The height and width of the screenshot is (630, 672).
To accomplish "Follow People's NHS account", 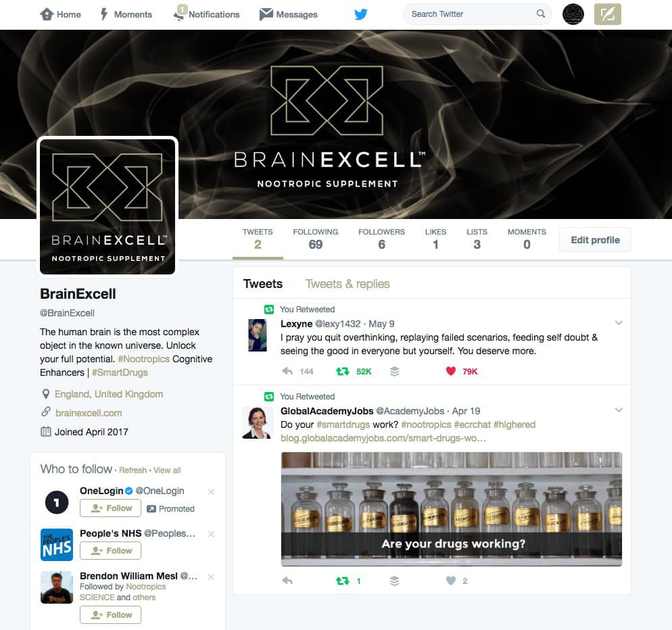I will 111,551.
